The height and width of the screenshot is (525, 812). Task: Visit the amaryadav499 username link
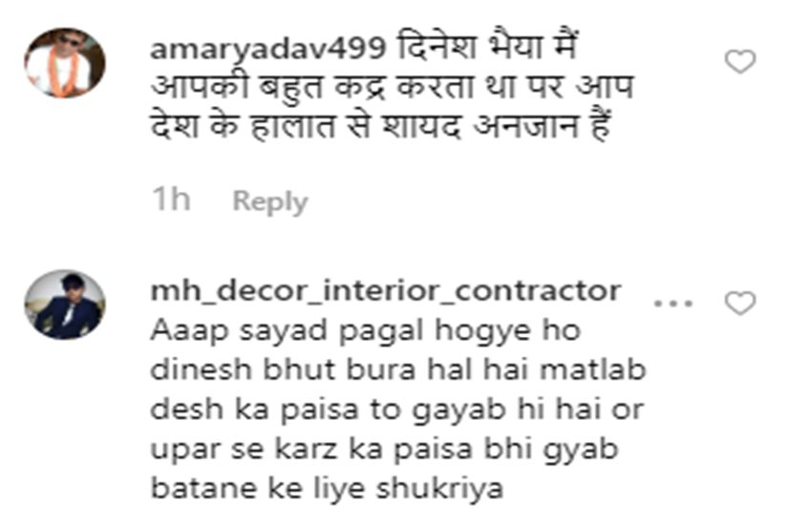click(x=267, y=51)
